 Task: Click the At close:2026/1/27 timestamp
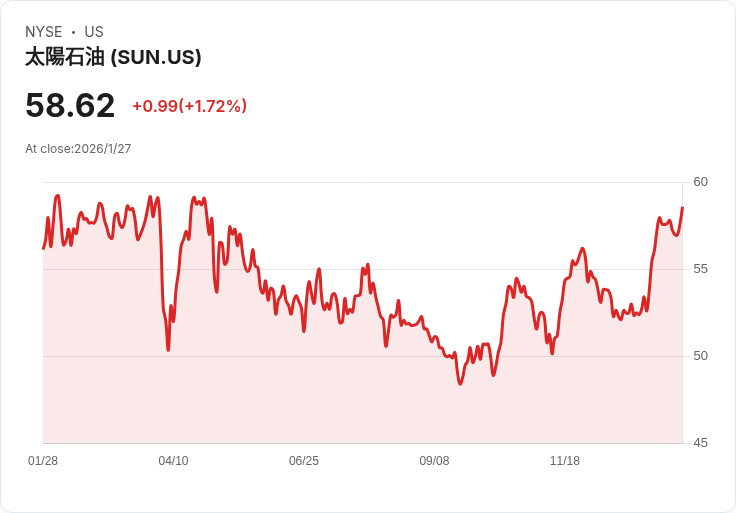point(78,149)
